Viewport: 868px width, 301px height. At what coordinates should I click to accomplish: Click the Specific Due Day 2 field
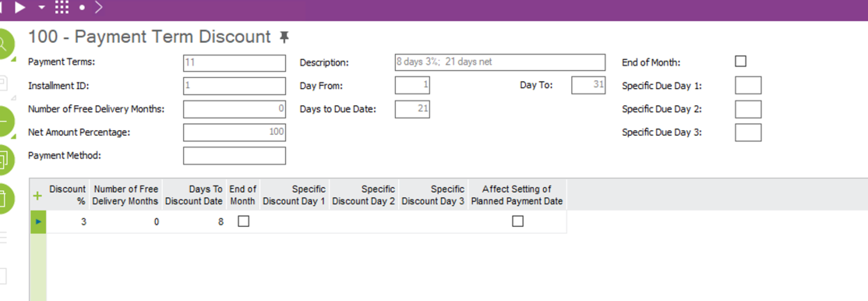(748, 109)
